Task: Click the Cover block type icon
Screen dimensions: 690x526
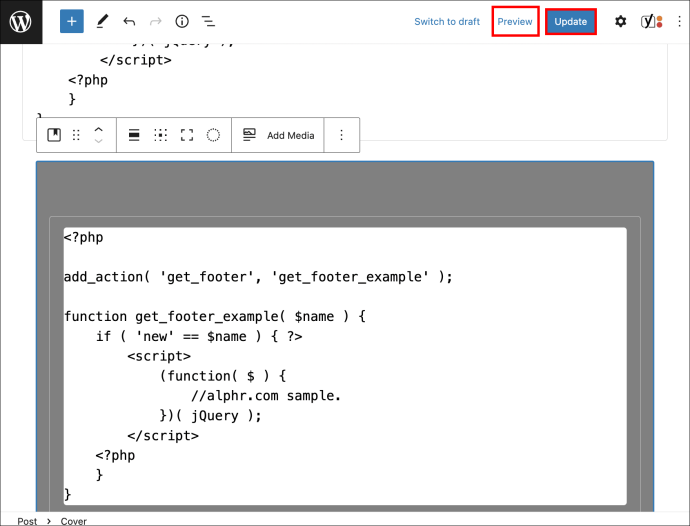Action: (54, 135)
